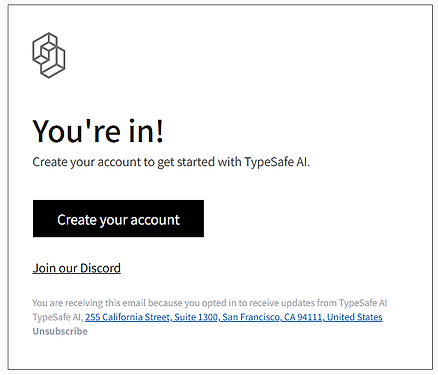Click CA 94111 zip code link text
This screenshot has width=438, height=375.
tap(303, 317)
